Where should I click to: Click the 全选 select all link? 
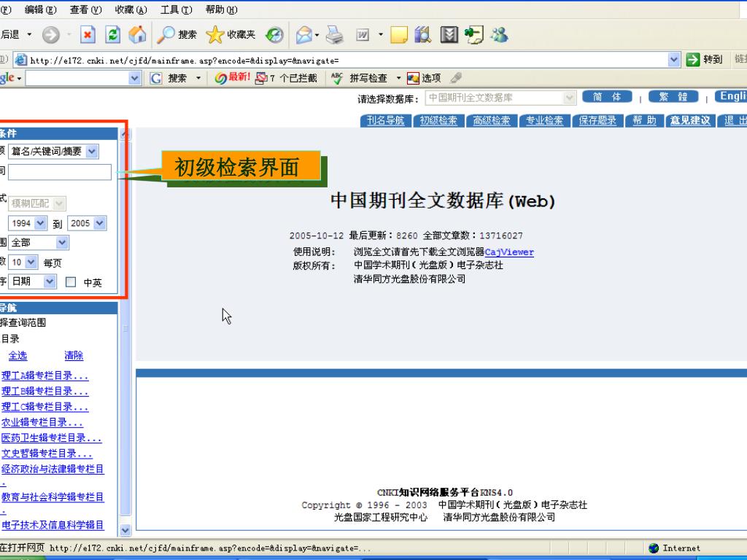pyautogui.click(x=18, y=356)
